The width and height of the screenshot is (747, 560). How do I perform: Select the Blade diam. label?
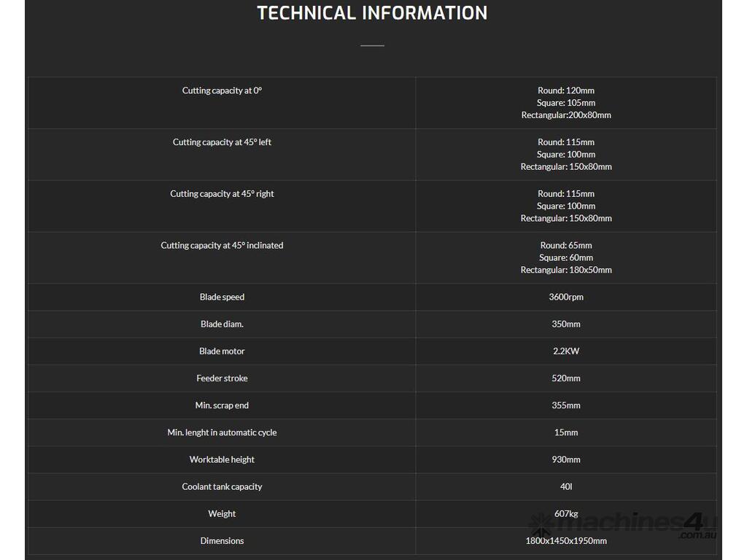222,324
